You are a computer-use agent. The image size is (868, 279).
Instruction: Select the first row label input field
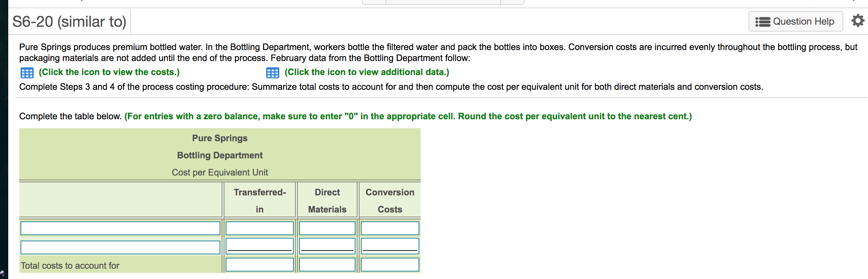pos(120,228)
